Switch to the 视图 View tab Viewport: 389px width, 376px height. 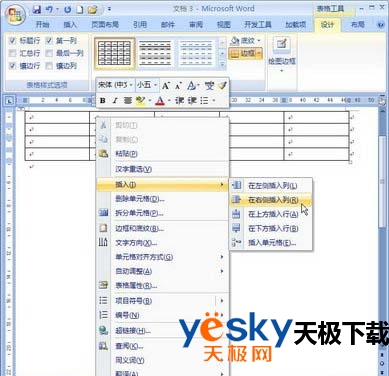(224, 24)
